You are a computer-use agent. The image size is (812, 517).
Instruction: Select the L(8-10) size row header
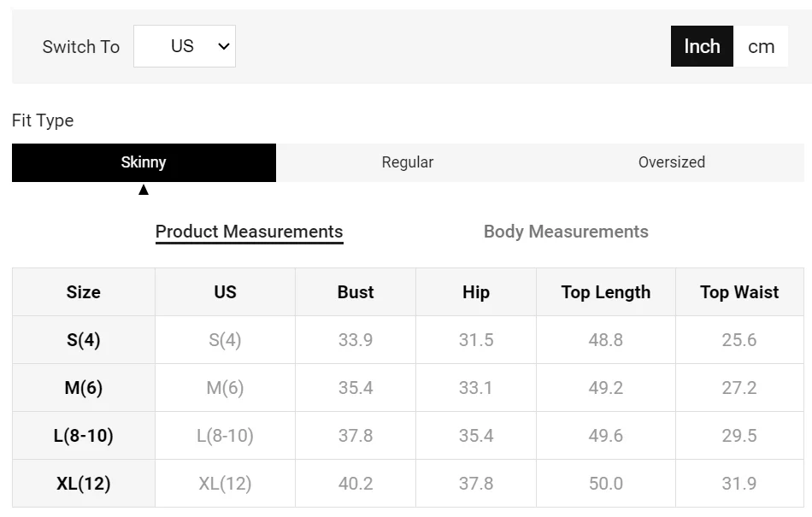tap(84, 436)
